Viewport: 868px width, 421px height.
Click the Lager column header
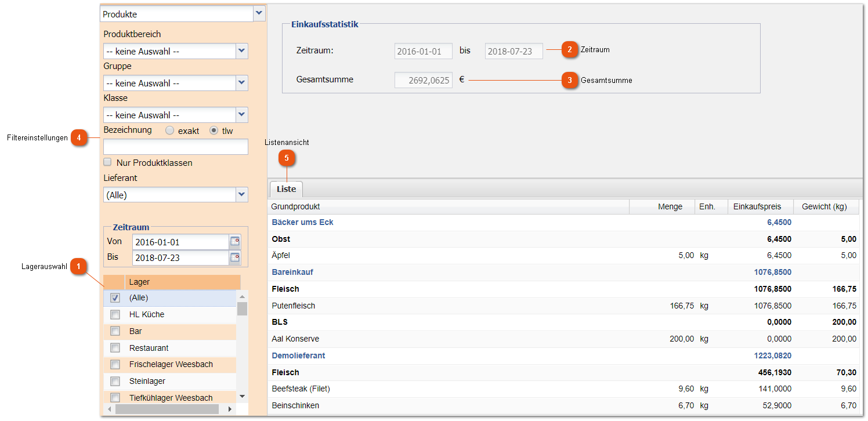click(182, 282)
